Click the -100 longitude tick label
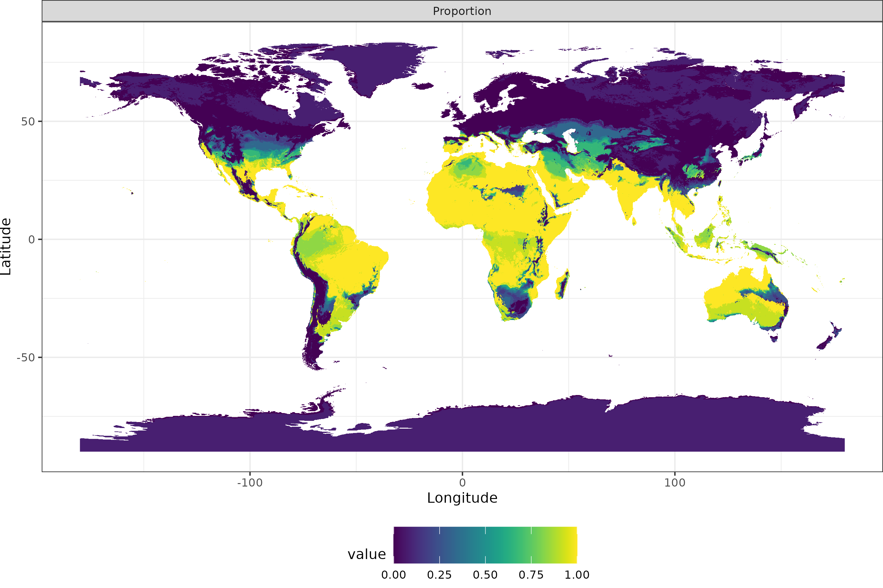The height and width of the screenshot is (588, 883). (x=250, y=482)
